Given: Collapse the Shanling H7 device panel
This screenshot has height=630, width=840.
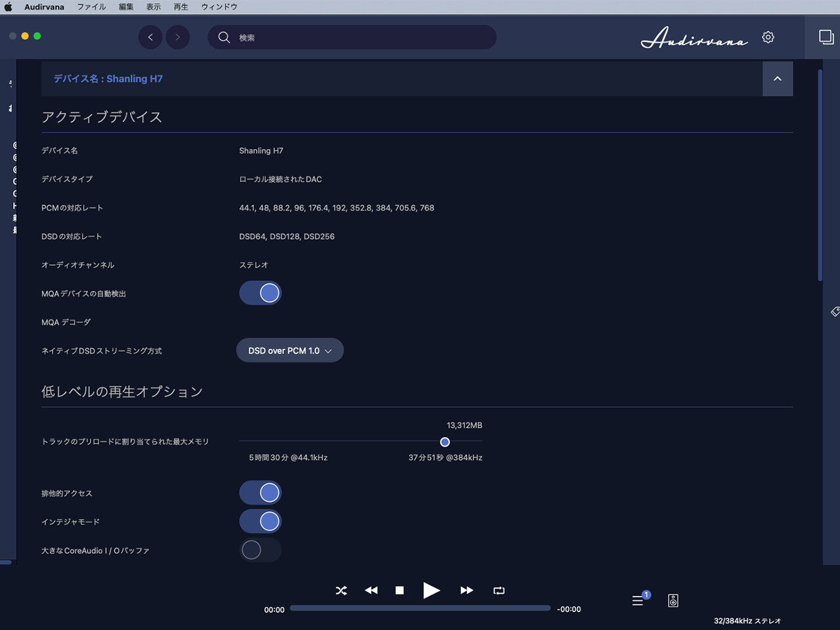Looking at the screenshot, I should [778, 79].
